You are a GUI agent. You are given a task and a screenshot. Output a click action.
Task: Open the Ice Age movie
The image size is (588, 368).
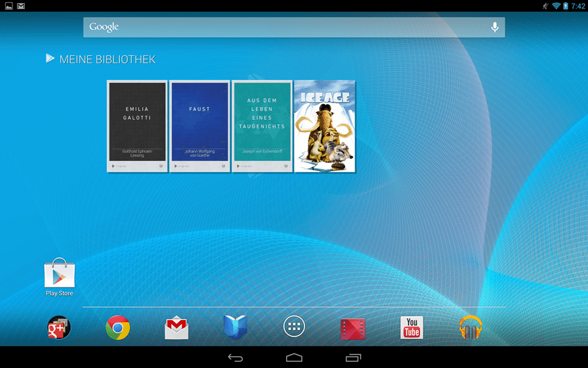point(324,126)
